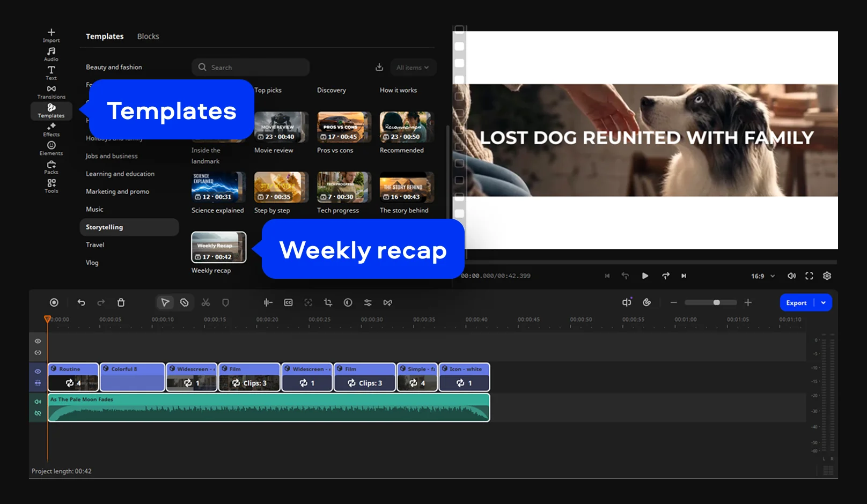867x504 pixels.
Task: Open the arrow dropdown beside Export
Action: [824, 302]
